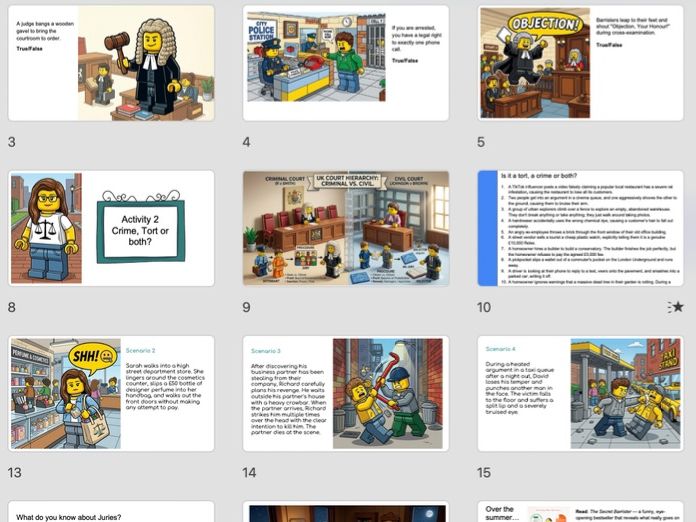Click the slide number label 13
The image size is (696, 522).
coord(14,472)
